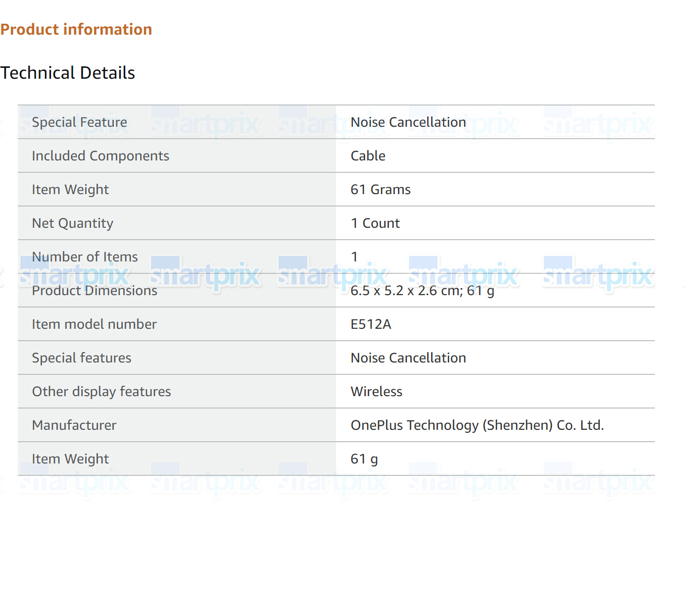
Task: Click 'OnePlus Technology (Shenzhen) Co. Ltd.' value
Action: tap(477, 425)
